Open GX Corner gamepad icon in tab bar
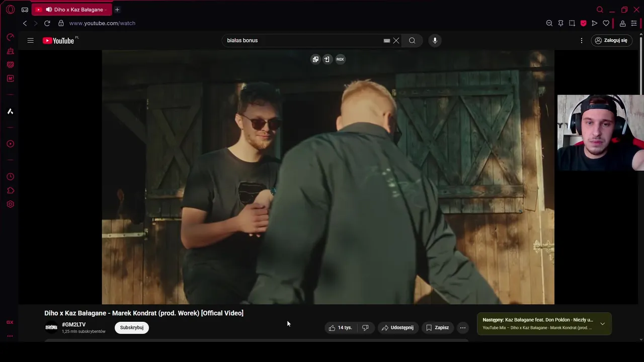Viewport: 644px width, 362px height. pos(25,10)
